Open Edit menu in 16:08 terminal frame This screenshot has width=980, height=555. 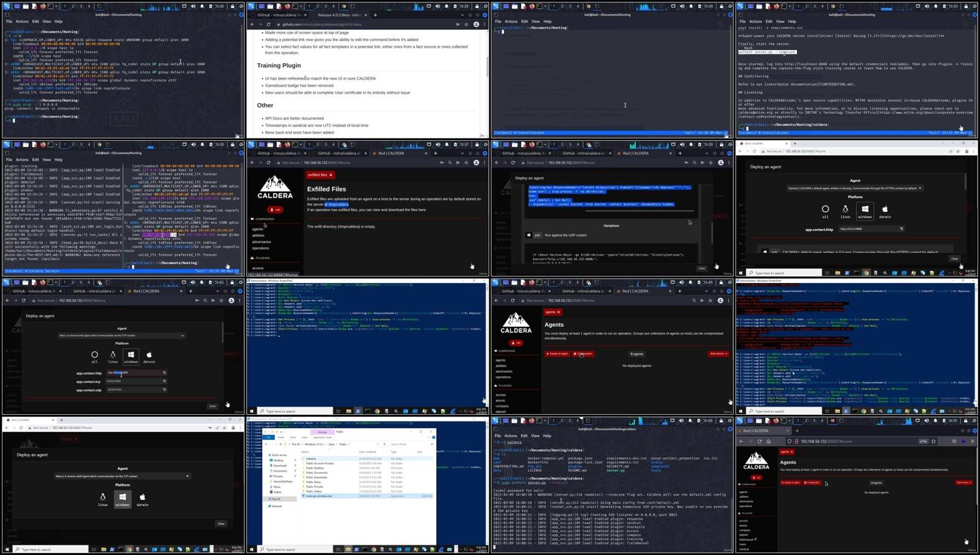point(524,436)
